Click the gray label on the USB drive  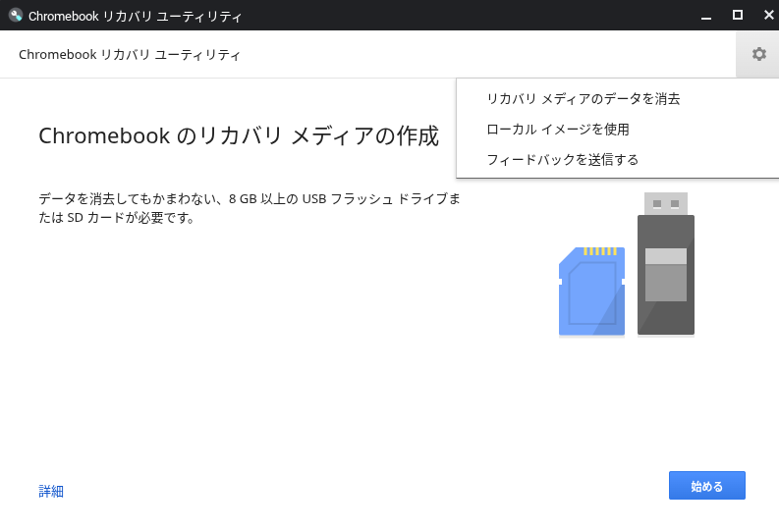pos(666,274)
